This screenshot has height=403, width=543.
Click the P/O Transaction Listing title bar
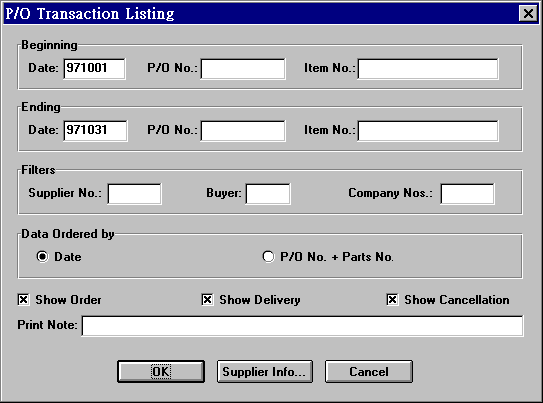[x=260, y=14]
